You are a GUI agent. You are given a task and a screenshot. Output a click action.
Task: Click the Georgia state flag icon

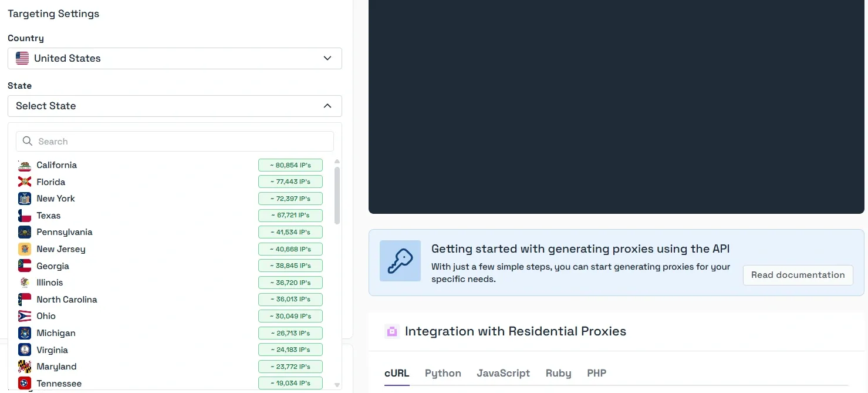click(25, 266)
